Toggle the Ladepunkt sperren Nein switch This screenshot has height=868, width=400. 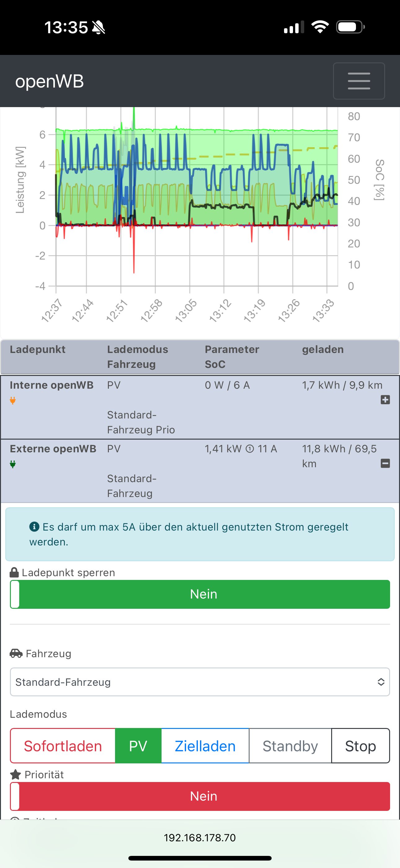click(200, 594)
